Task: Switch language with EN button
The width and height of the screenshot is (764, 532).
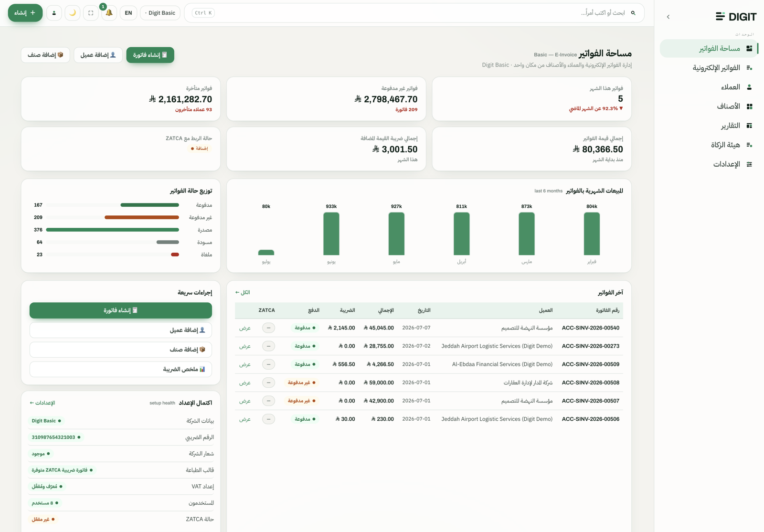Action: coord(128,13)
